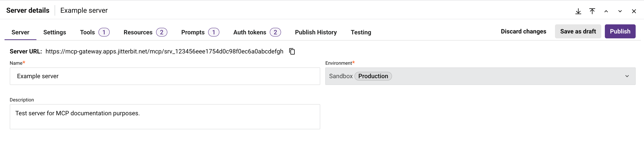Click the Auth tokens count badge 2
Image resolution: width=644 pixels, height=160 pixels.
pyautogui.click(x=276, y=32)
